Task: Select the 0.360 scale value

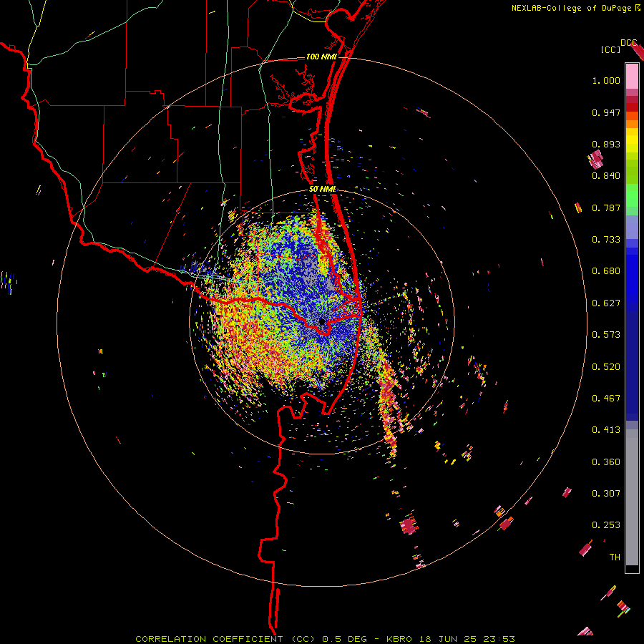Action: coord(606,462)
